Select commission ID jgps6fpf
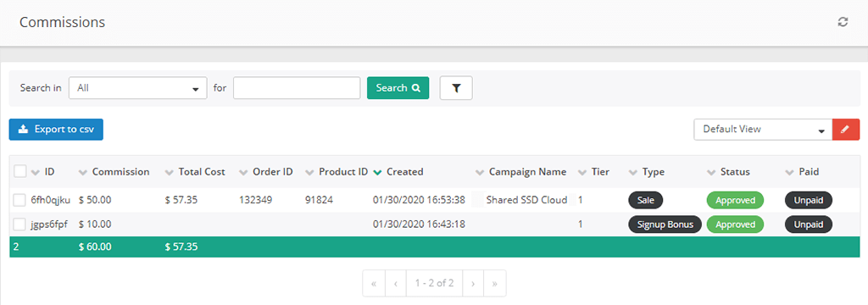The width and height of the screenshot is (868, 305). (x=49, y=225)
